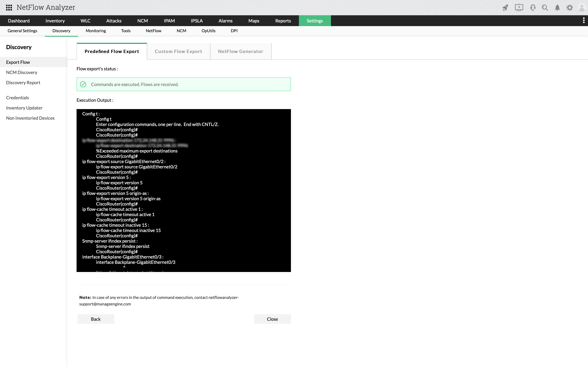Click the Close button

coord(272,319)
